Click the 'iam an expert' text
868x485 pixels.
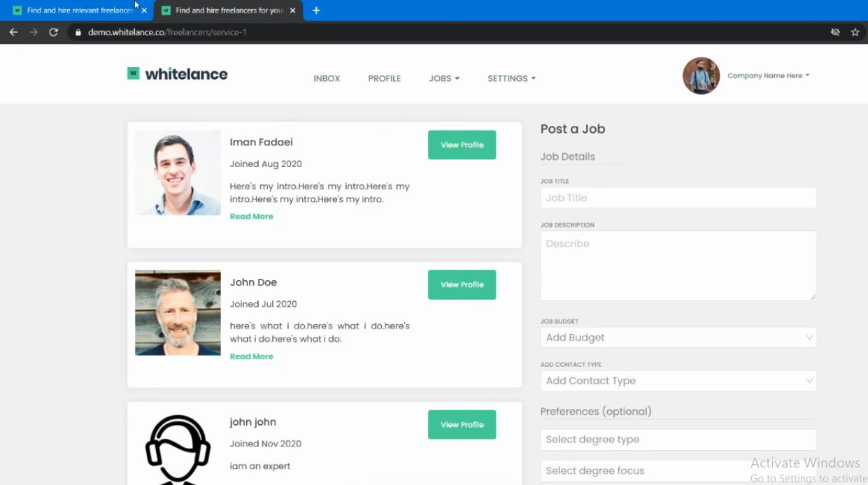(260, 466)
